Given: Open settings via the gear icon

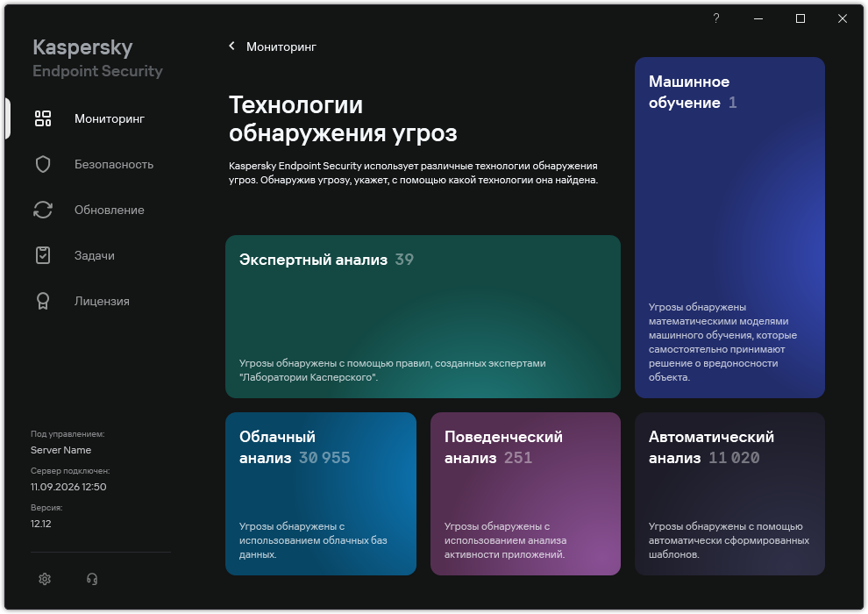Looking at the screenshot, I should [x=45, y=579].
